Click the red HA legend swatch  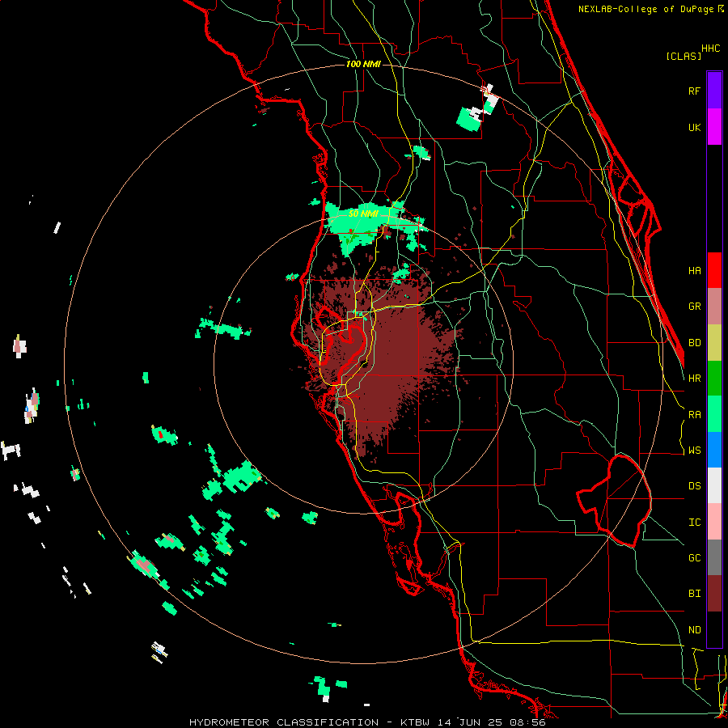(x=714, y=270)
